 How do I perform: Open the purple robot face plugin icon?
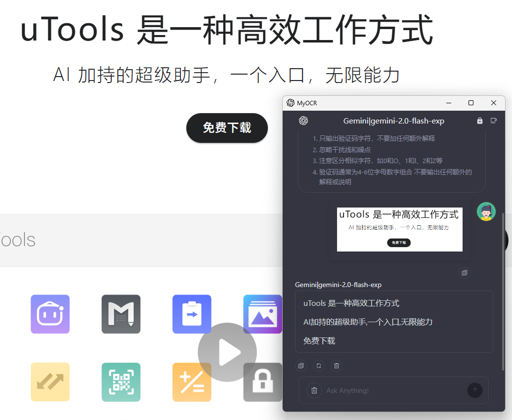tap(50, 314)
